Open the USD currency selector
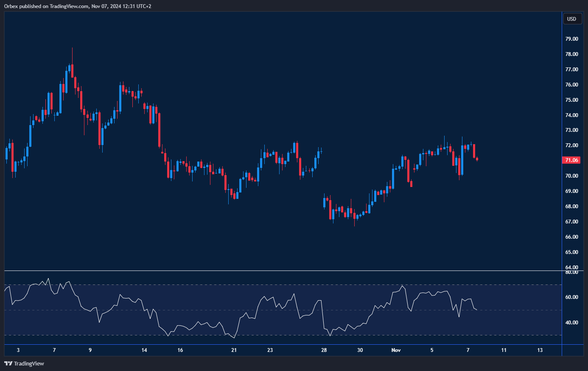Screen dimensions: 588x371 [571, 19]
